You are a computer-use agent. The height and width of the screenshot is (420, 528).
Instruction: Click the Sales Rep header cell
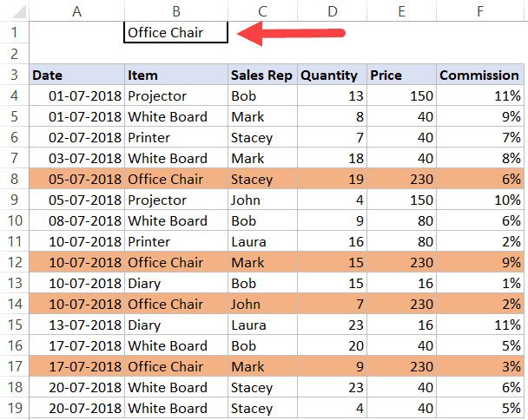(262, 75)
